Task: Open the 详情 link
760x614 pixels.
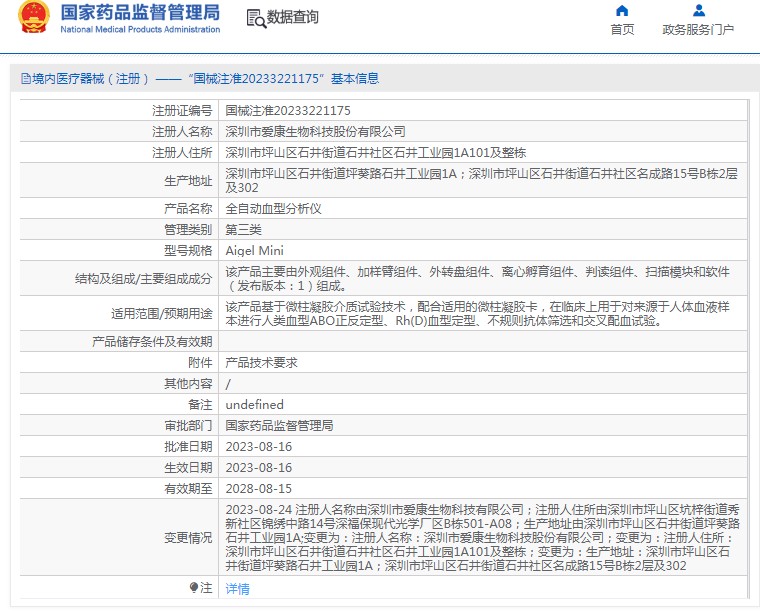Action: [x=237, y=589]
